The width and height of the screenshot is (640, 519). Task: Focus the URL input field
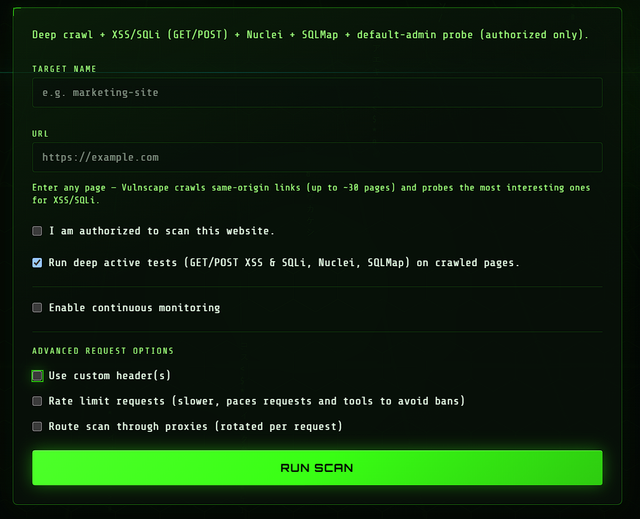tap(317, 157)
